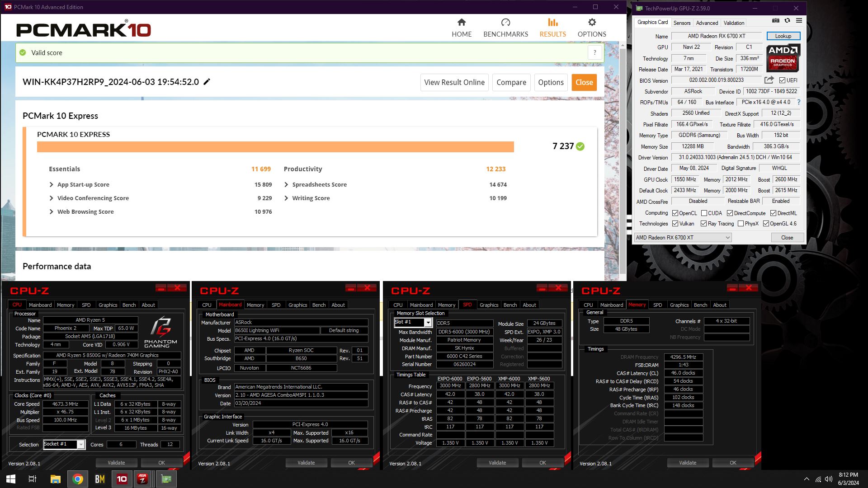Image resolution: width=868 pixels, height=488 pixels.
Task: Open the Benchmarks gauge icon
Action: 505,22
